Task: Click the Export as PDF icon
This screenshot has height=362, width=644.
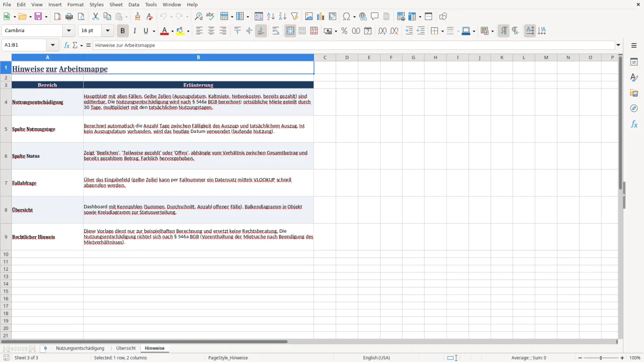Action: click(57, 17)
